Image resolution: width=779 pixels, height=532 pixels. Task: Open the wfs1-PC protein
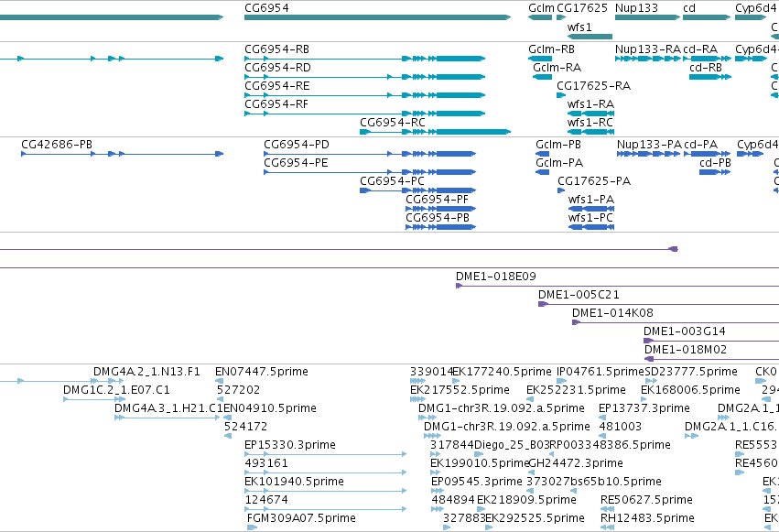(x=591, y=227)
